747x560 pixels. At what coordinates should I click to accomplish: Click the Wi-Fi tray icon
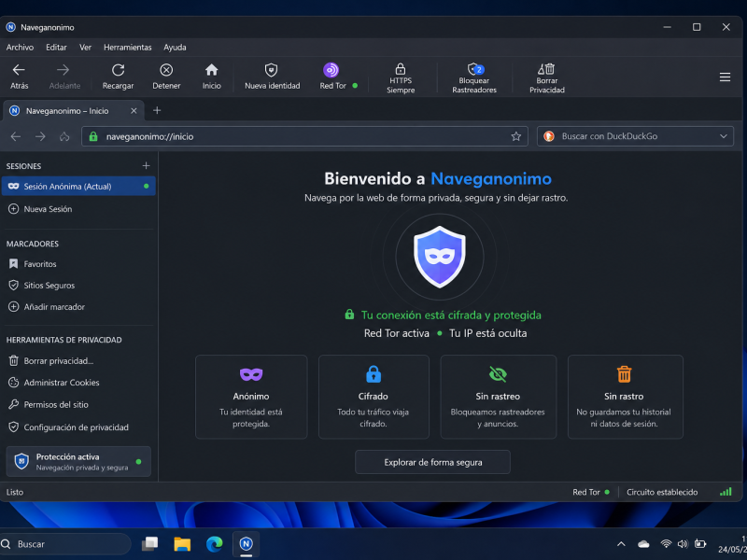[666, 544]
